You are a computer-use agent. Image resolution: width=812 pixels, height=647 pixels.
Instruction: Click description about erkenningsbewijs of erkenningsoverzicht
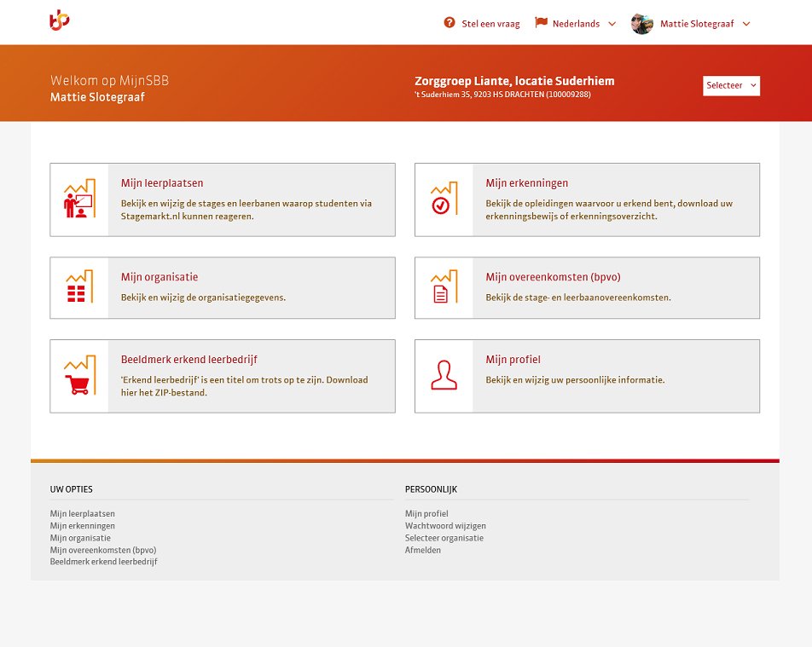point(609,210)
